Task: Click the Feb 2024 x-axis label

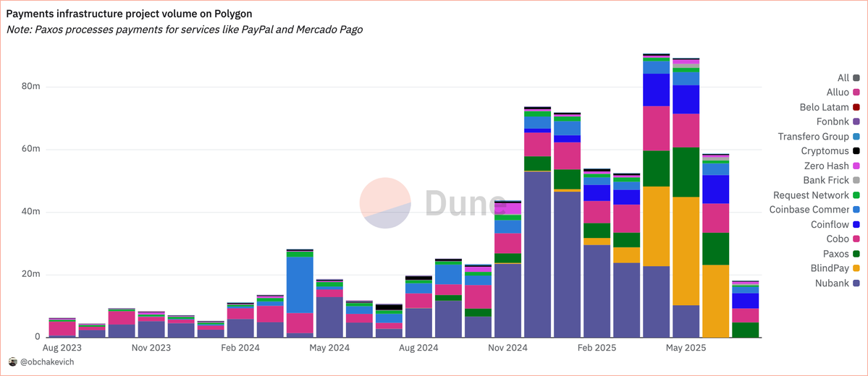Action: 241,348
